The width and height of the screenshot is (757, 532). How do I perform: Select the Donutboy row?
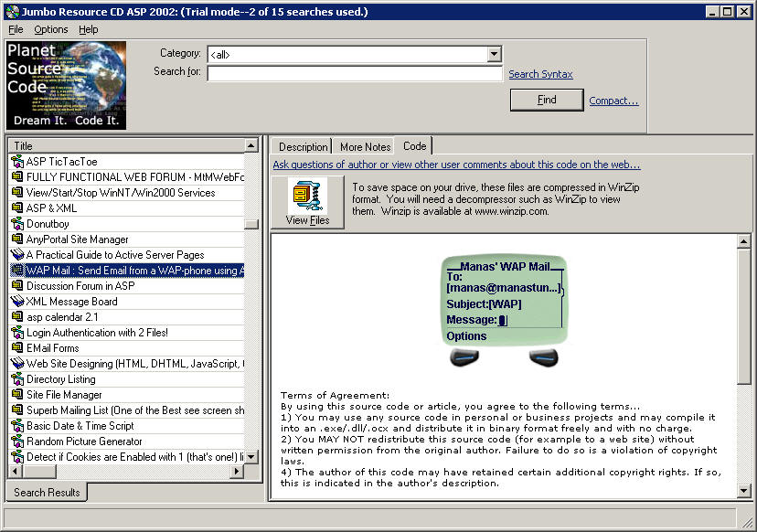[127, 224]
